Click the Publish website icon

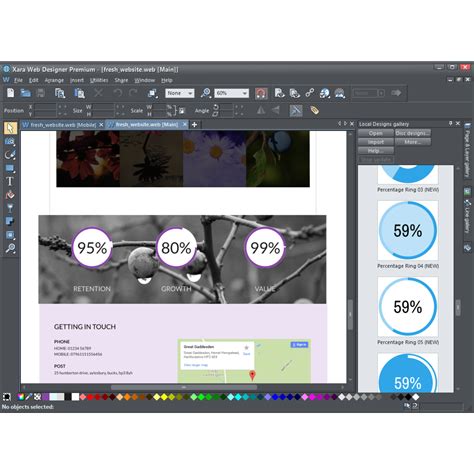click(340, 93)
